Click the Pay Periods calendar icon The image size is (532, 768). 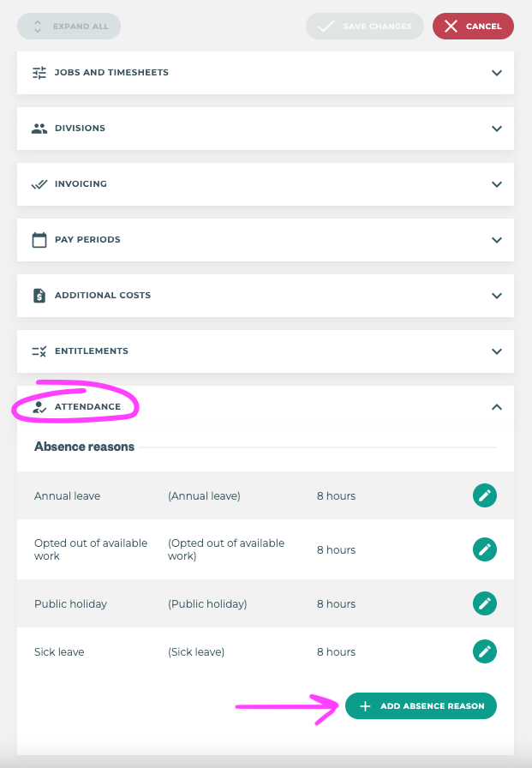click(39, 240)
